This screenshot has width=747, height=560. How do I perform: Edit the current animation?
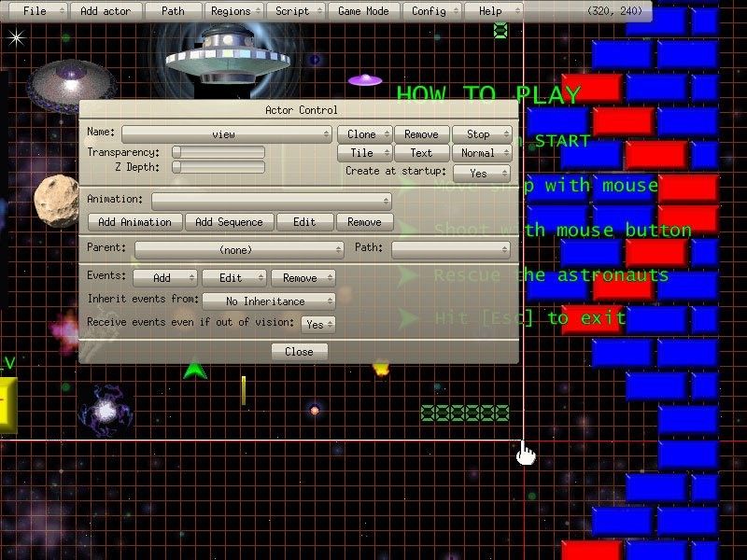pos(305,222)
